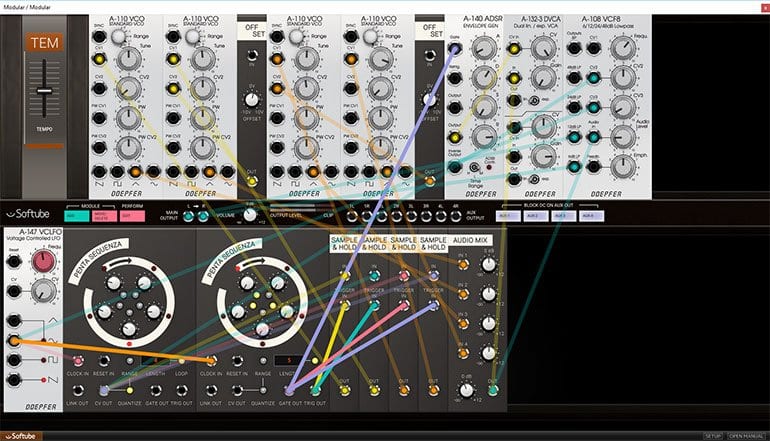Screen dimensions: 770x441
Task: Click the first Offset module OUT jack
Action: click(251, 181)
